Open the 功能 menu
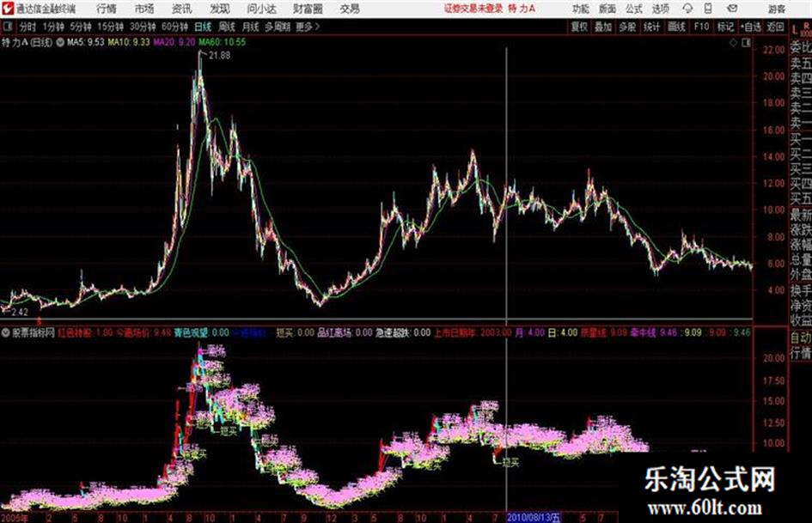The width and height of the screenshot is (812, 523). 581,9
